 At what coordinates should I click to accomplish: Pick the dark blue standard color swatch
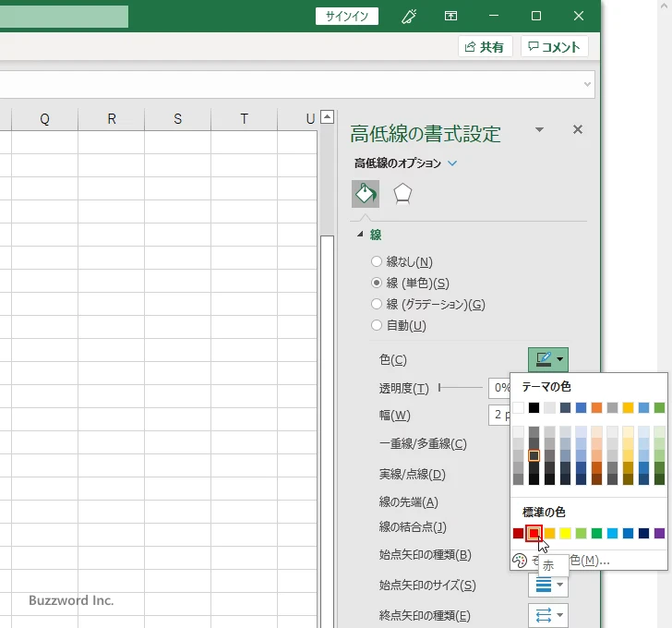pyautogui.click(x=643, y=533)
